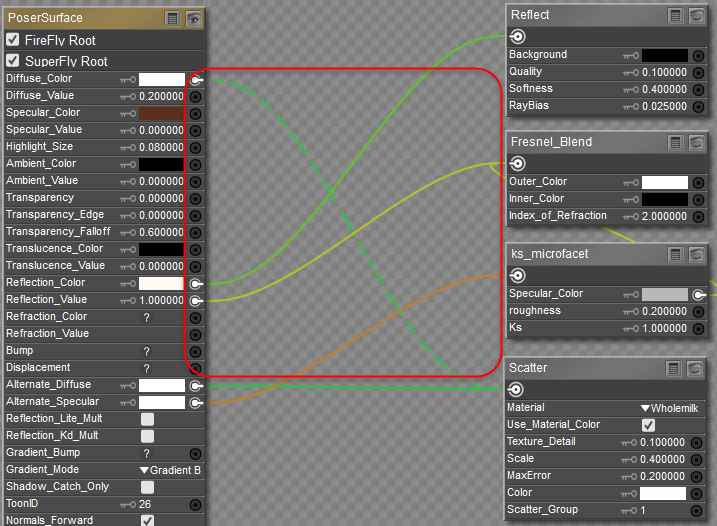Click the Displacement question mark value
Image resolution: width=717 pixels, height=526 pixels.
point(146,368)
